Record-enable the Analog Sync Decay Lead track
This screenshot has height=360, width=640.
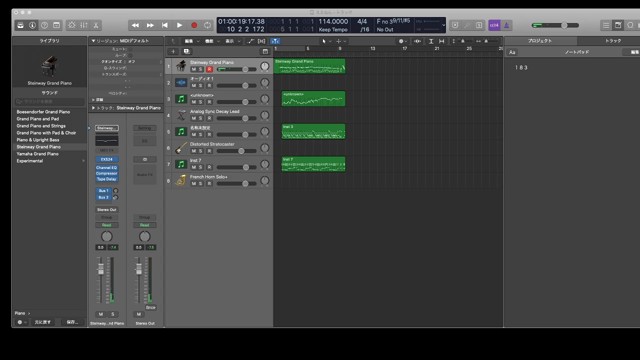point(209,118)
